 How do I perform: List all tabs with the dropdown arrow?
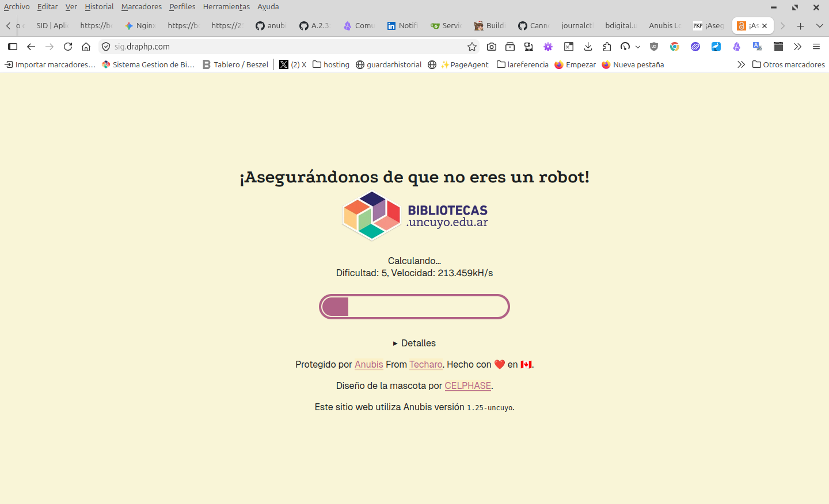tap(820, 26)
